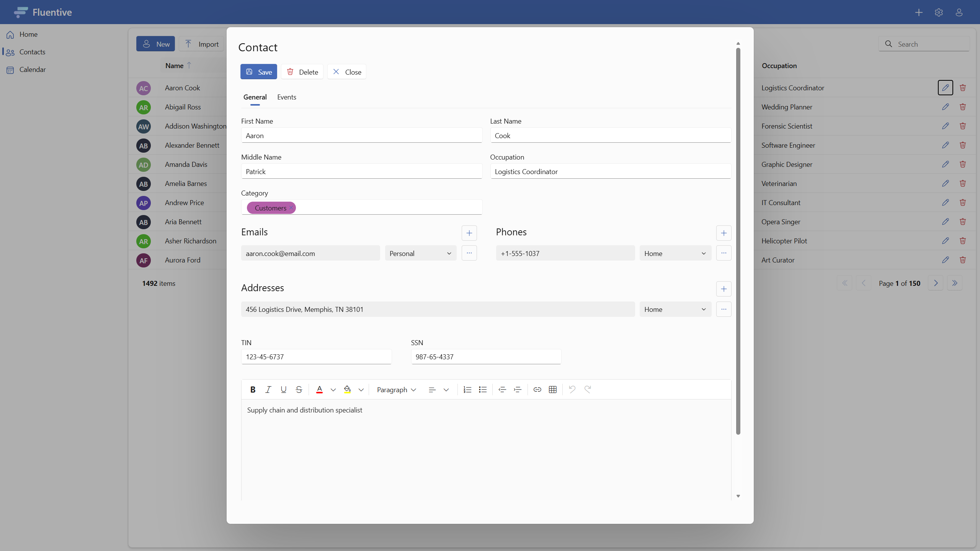Open Home in the sidebar
This screenshot has width=980, height=551.
(28, 34)
